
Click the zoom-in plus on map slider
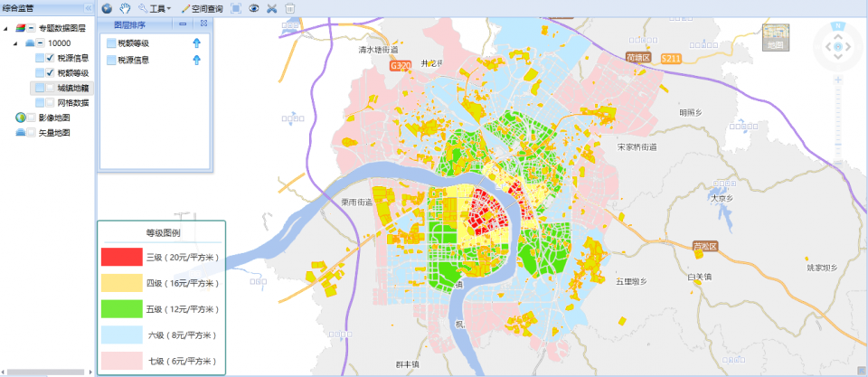click(x=839, y=81)
